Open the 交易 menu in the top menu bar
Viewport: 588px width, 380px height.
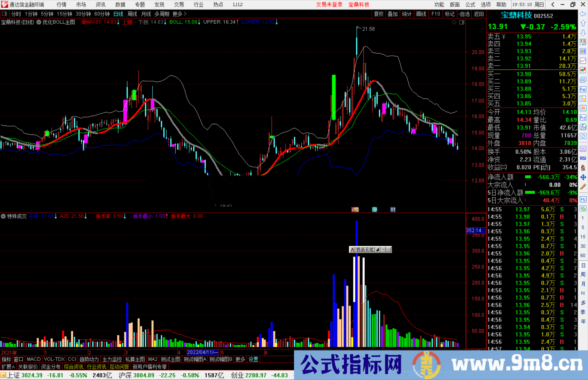179,4
